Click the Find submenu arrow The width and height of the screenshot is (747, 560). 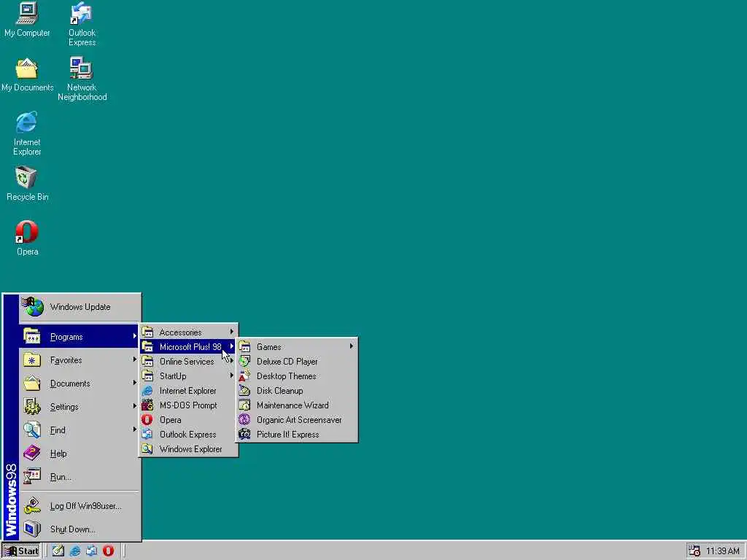(134, 429)
